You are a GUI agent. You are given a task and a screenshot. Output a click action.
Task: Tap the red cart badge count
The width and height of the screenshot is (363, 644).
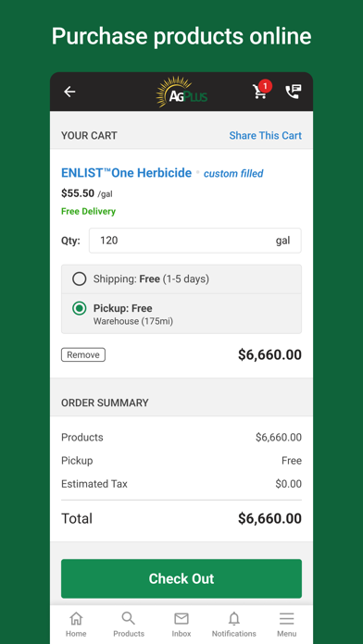(265, 86)
